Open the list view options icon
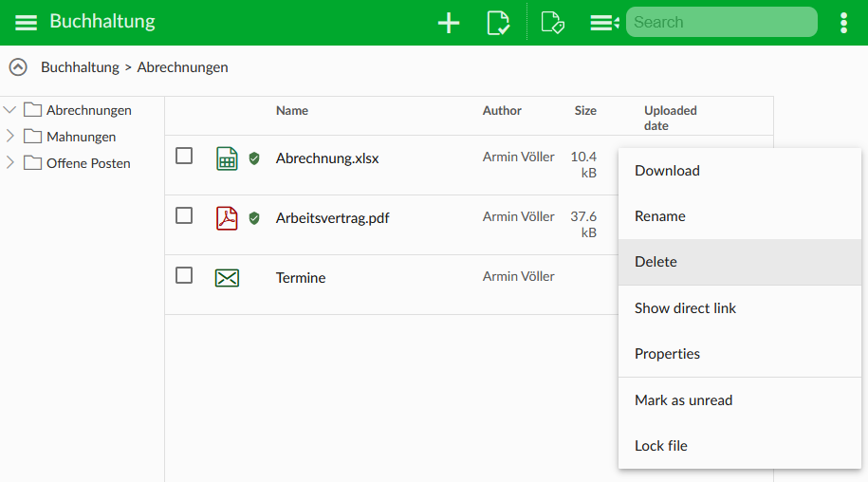Image resolution: width=868 pixels, height=482 pixels. click(604, 23)
